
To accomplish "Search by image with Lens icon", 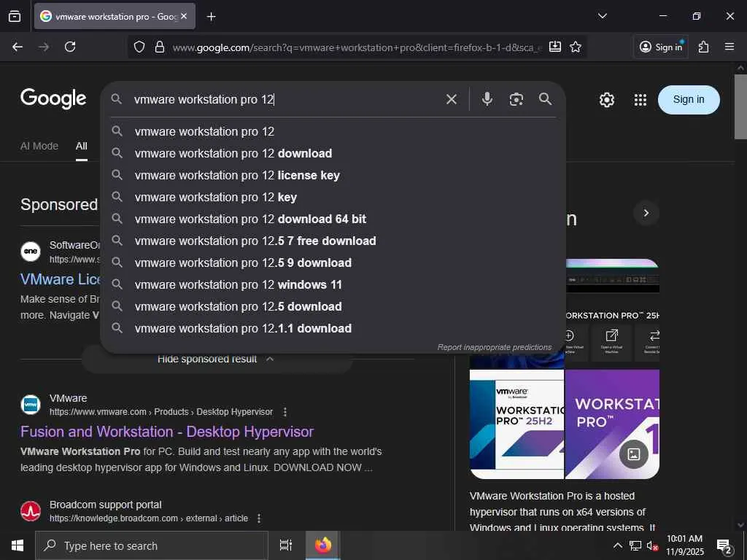I will coord(516,99).
